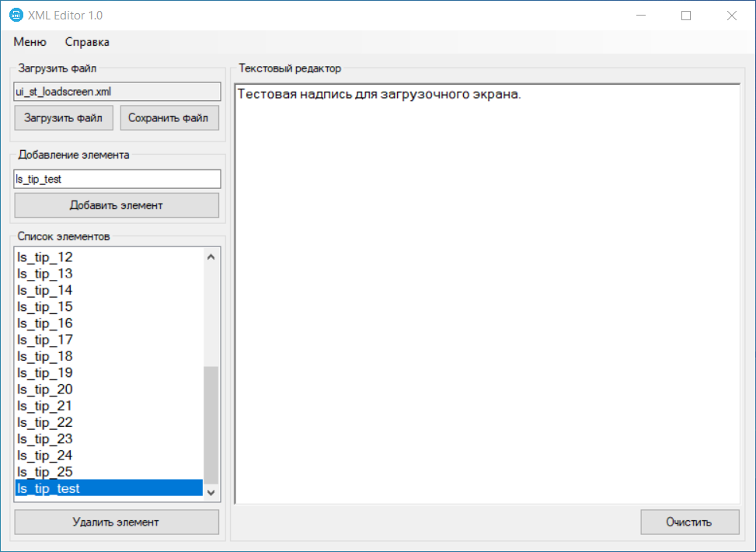Minimize the XML Editor window
The height and width of the screenshot is (552, 756).
pyautogui.click(x=641, y=16)
